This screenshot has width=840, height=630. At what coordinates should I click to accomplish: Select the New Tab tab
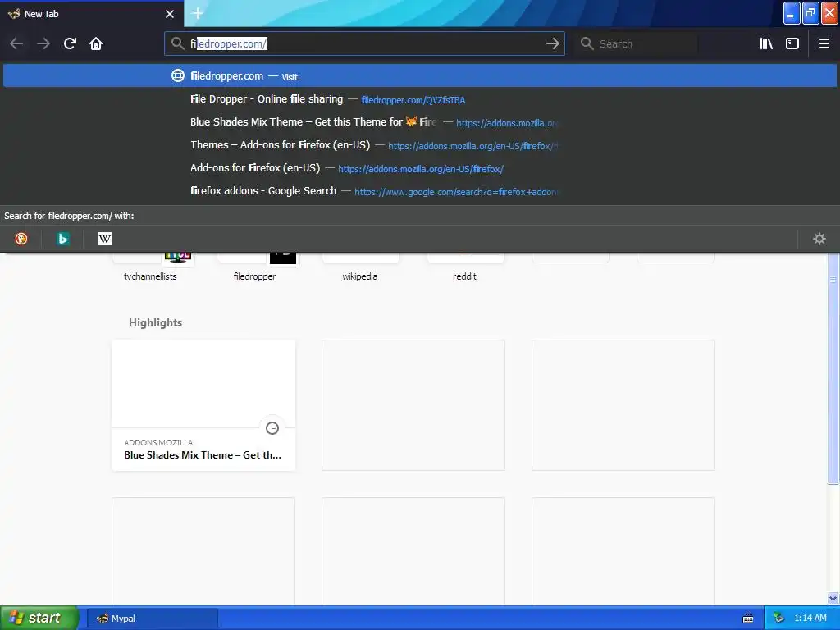pyautogui.click(x=92, y=14)
